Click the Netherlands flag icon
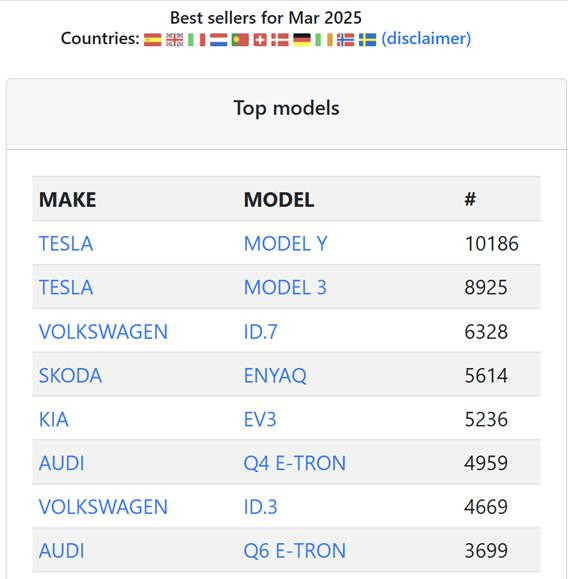 click(x=218, y=40)
